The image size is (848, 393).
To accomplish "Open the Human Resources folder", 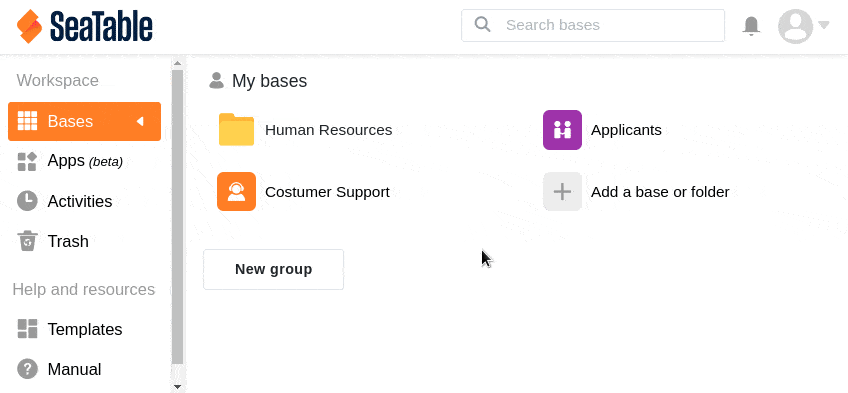I will click(x=236, y=130).
